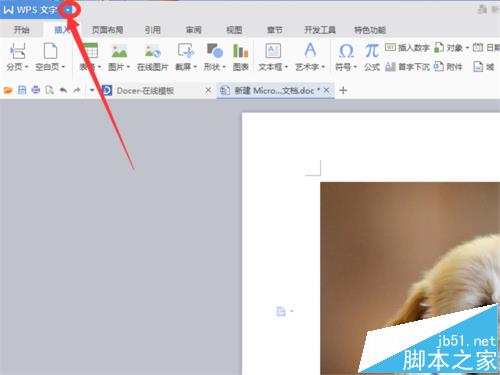
Task: Click the dog picture in the document
Action: (410, 278)
